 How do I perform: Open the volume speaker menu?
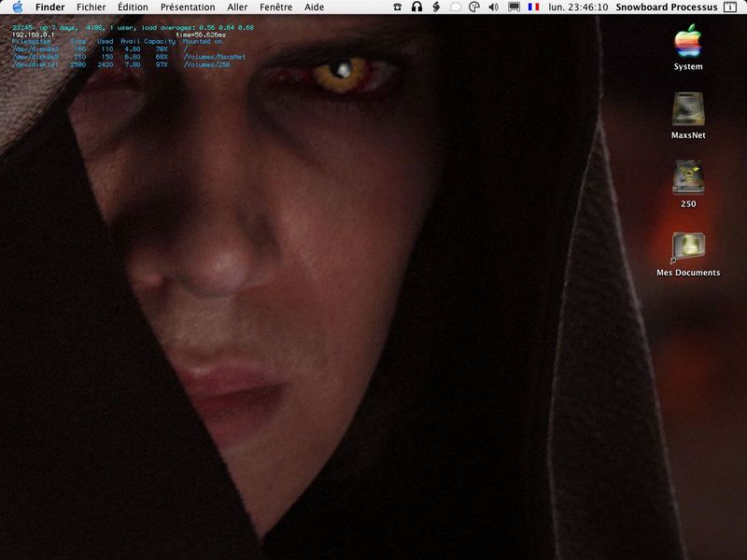tap(494, 7)
